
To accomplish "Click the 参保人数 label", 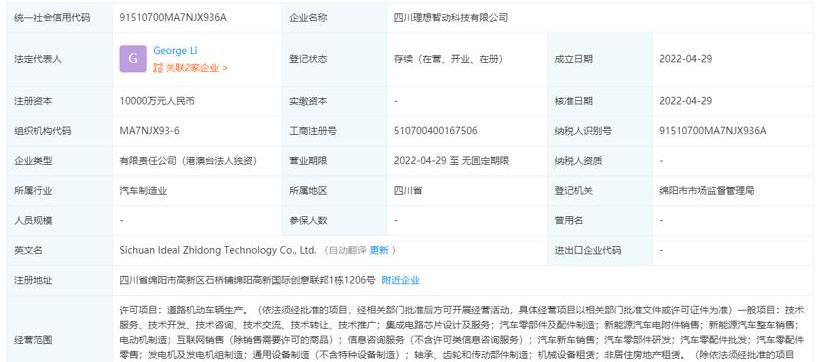I will click(x=309, y=220).
